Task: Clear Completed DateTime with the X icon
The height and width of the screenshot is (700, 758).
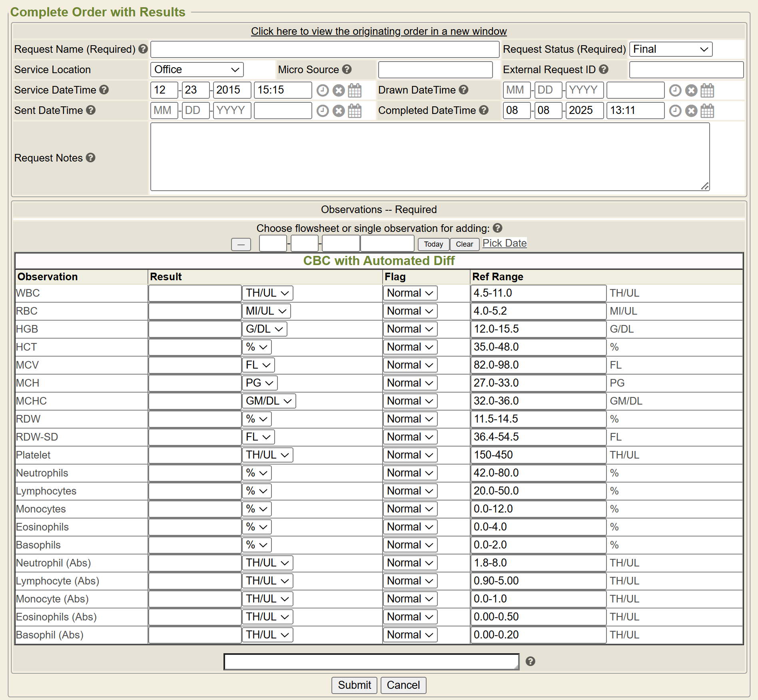Action: coord(691,111)
